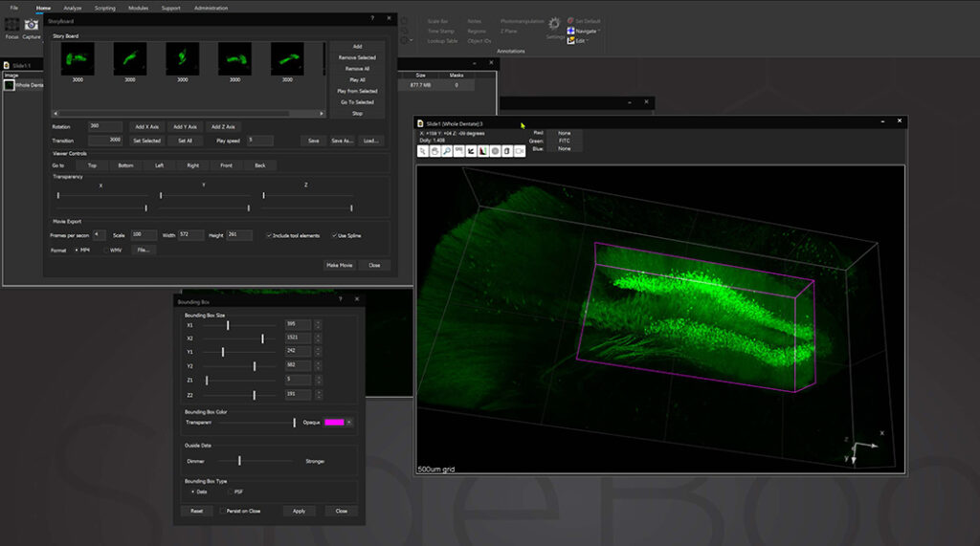Enable Persist on Close checkbox
Screen dimensions: 980x546
pos(223,511)
